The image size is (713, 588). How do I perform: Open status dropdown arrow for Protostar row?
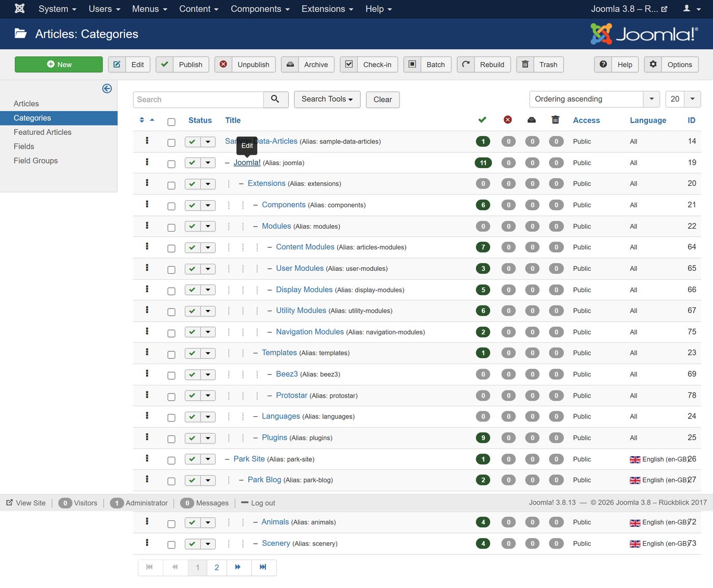pos(208,396)
